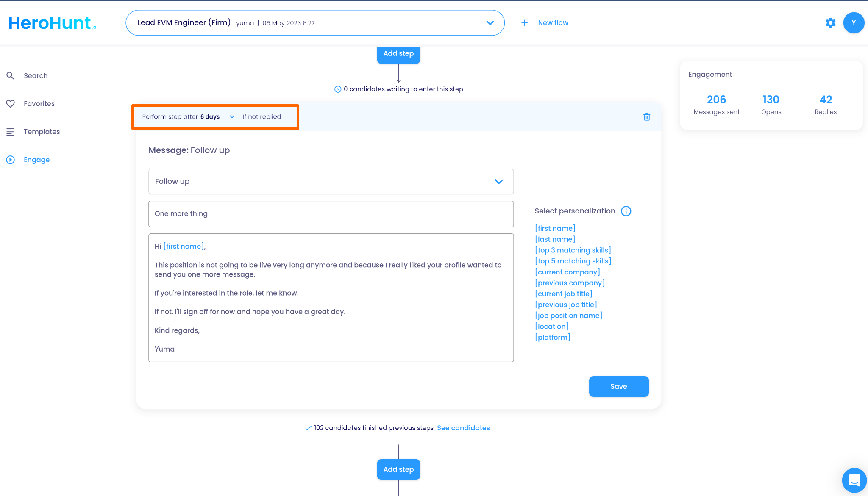Click the One more thing subject field
Screen dimensions: 868x496
(x=331, y=214)
